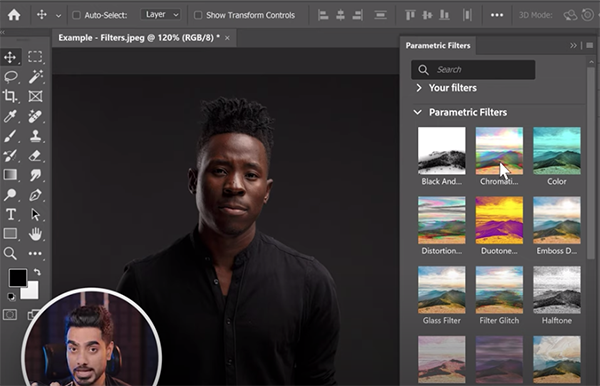The height and width of the screenshot is (386, 600).
Task: Open the Layer auto-select dropdown
Action: [x=161, y=15]
